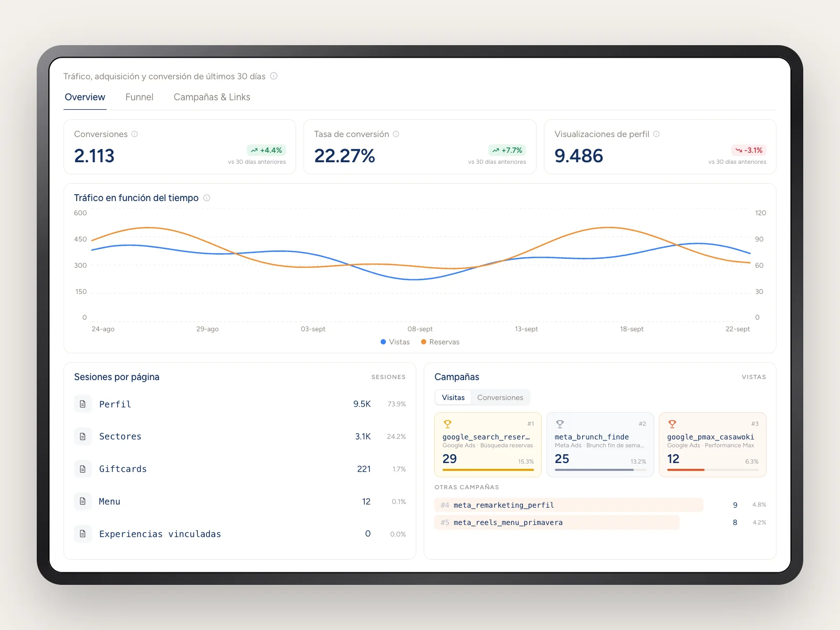Click the document icon for Perfil row
The image size is (840, 630).
[82, 404]
